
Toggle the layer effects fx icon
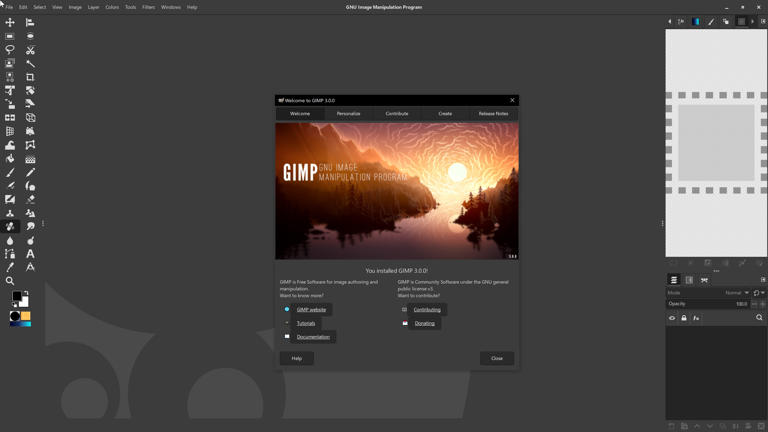(696, 318)
